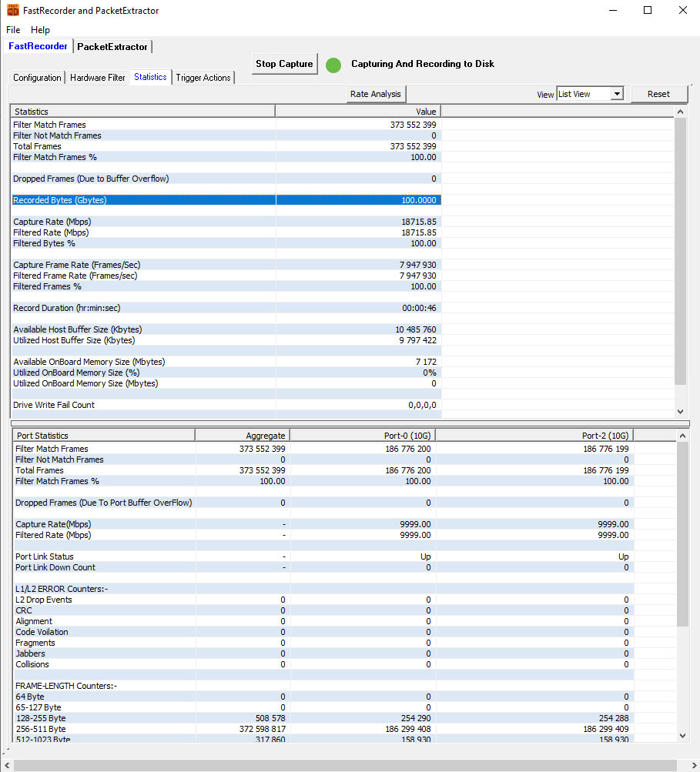Select the Available Host Buffer Size row
This screenshot has height=772, width=700.
tap(226, 329)
